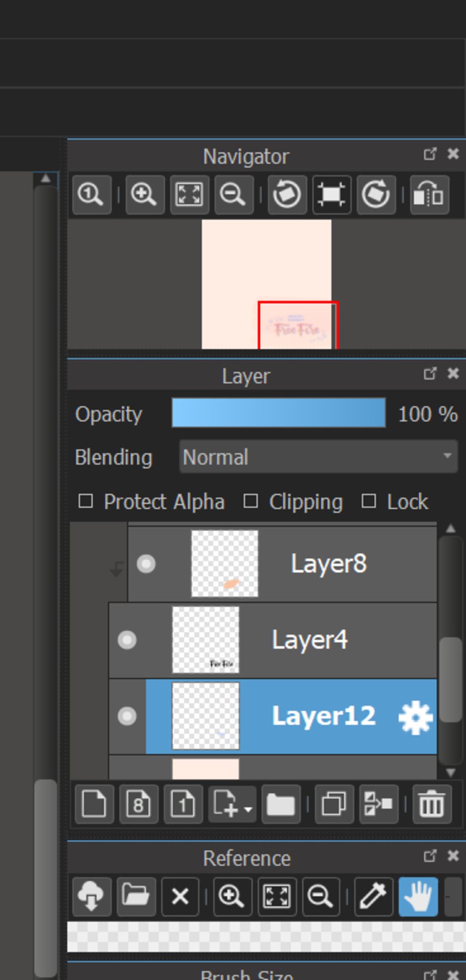Rotate canvas left in Navigator

pos(287,195)
